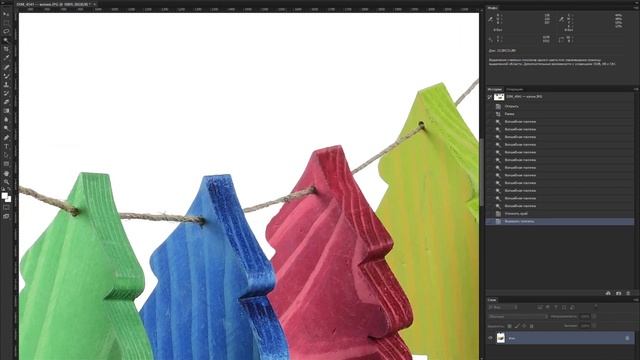Delete current history state trash icon
This screenshot has height=360, width=640.
[628, 293]
